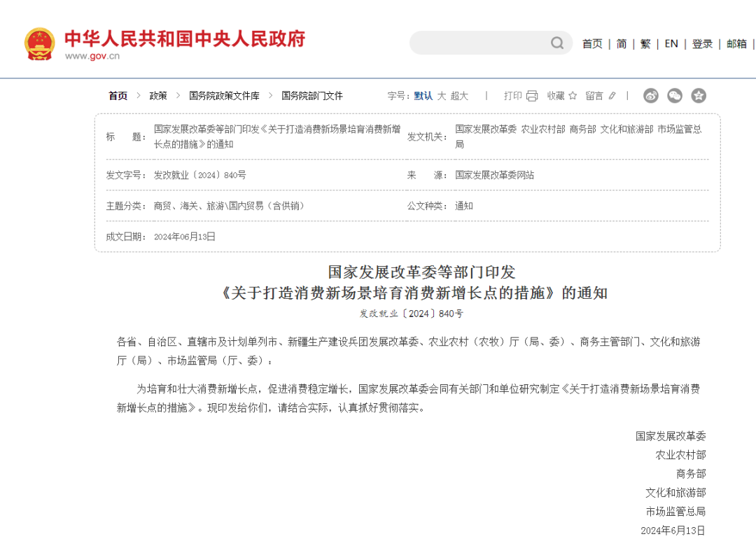Click the national emblem logo

click(39, 44)
